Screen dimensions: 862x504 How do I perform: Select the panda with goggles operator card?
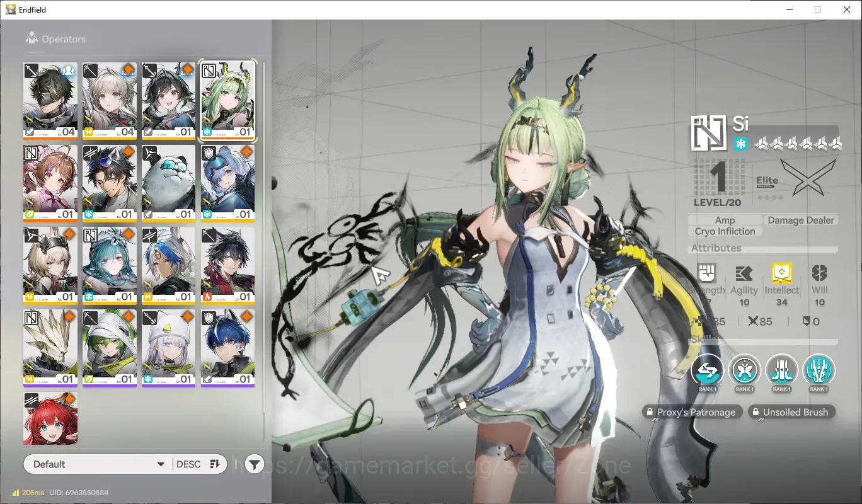[169, 183]
